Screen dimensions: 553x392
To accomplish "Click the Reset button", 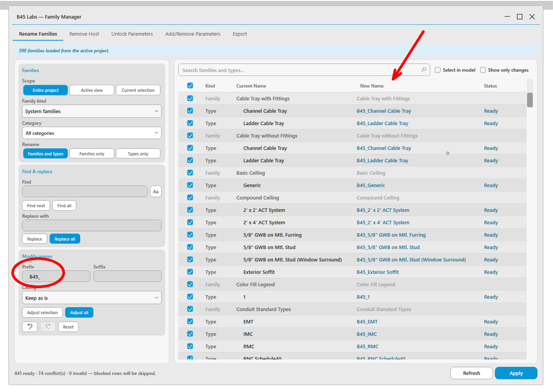I will click(x=68, y=327).
